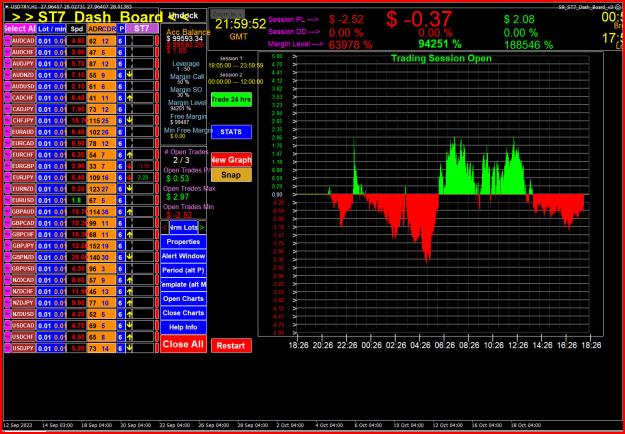This screenshot has height=434, width=625.
Task: Click the red down arrow in EURJPY row
Action: pos(130,177)
